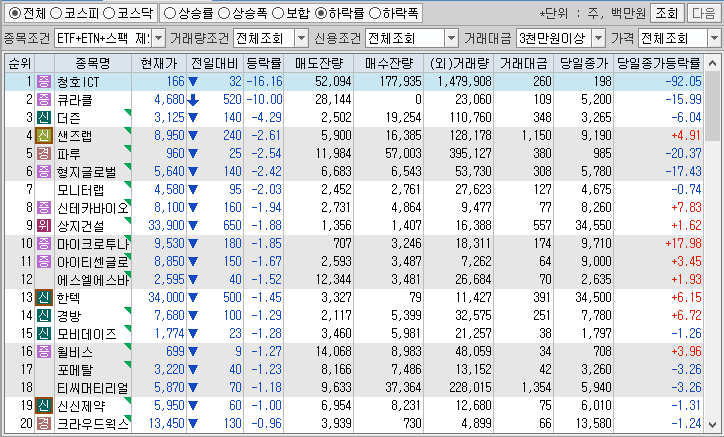Screen dimensions: 724x437
Task: Click the scrollbar down arrow
Action: pos(712,424)
